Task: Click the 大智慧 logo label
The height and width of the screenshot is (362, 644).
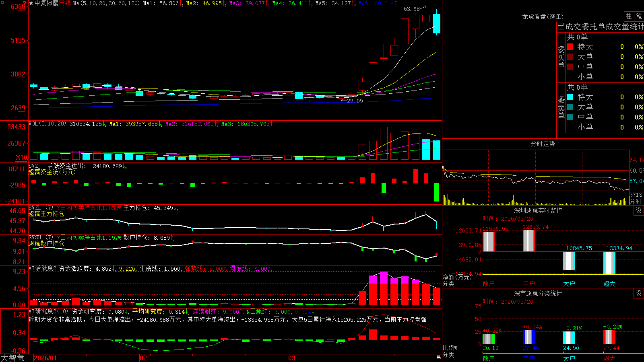Action: pyautogui.click(x=12, y=358)
